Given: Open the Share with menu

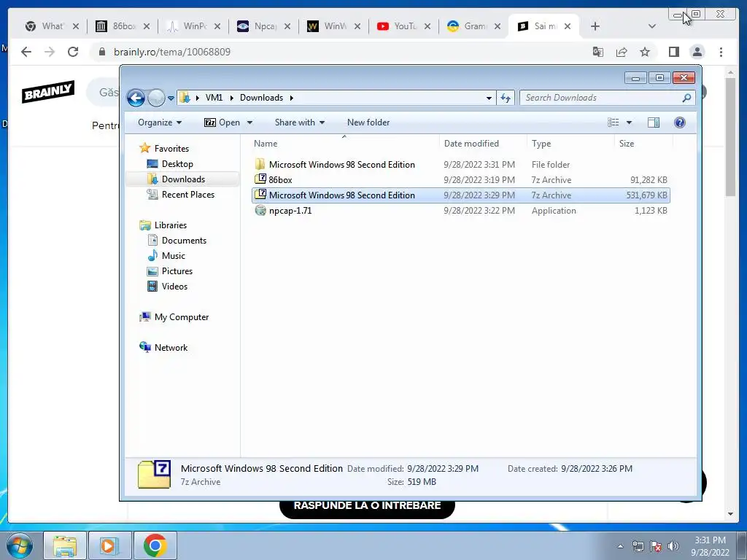Looking at the screenshot, I should pos(300,122).
